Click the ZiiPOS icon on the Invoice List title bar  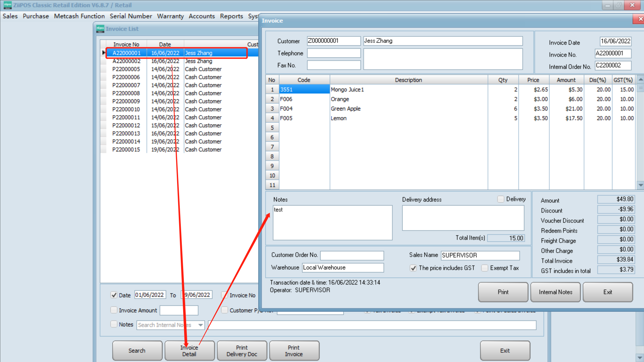coord(100,29)
